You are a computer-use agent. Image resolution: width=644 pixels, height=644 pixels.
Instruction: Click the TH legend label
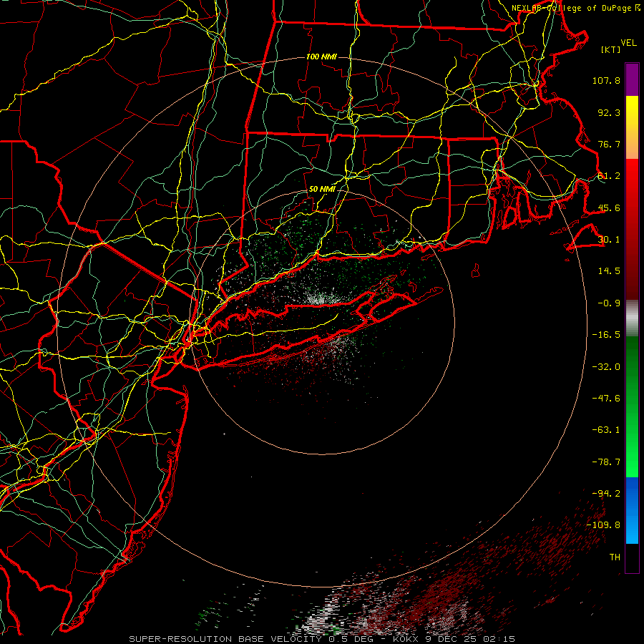click(615, 557)
